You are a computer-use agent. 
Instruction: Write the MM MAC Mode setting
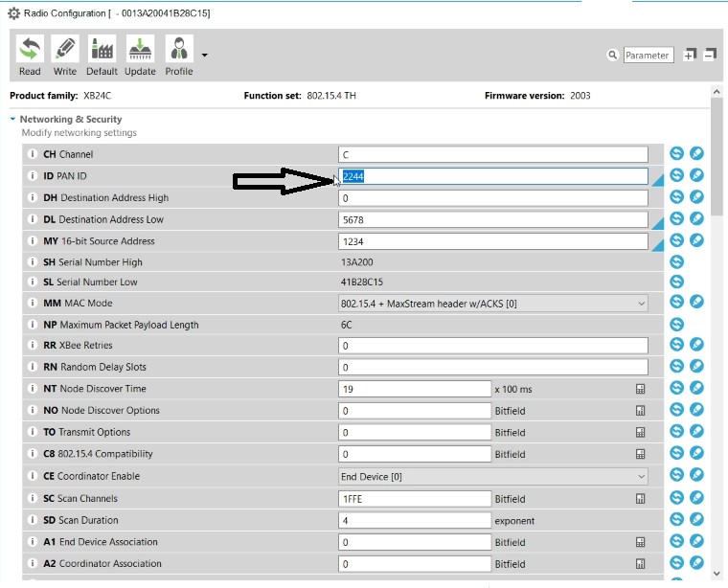pyautogui.click(x=696, y=302)
